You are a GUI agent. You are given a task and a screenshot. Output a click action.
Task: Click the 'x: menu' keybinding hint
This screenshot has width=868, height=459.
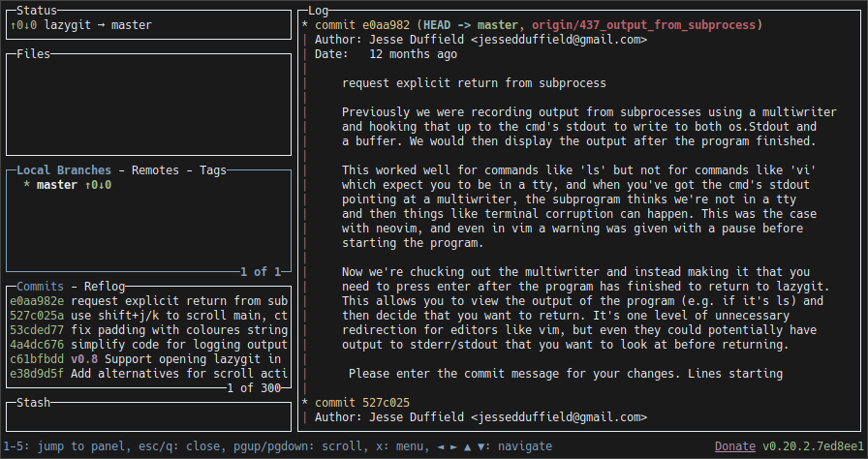[x=400, y=446]
